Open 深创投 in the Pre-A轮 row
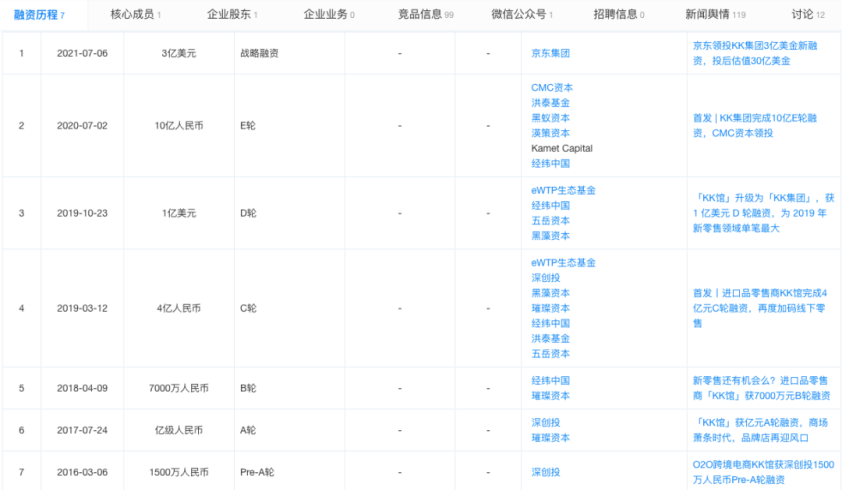This screenshot has width=842, height=490. click(x=546, y=472)
